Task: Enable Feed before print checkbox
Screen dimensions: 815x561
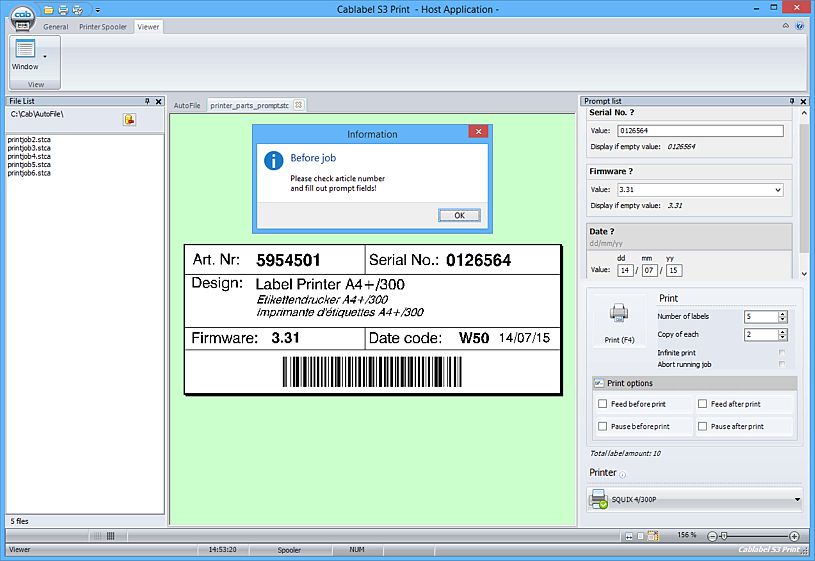Action: click(602, 403)
